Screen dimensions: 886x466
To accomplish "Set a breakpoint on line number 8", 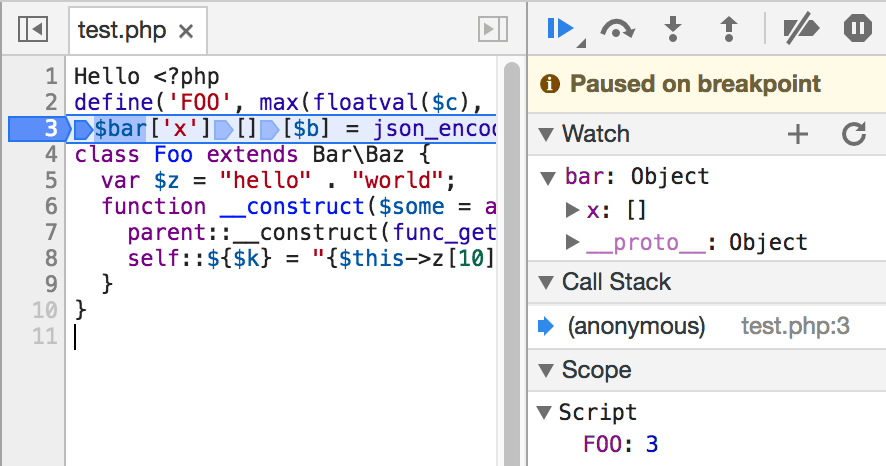I will pos(51,258).
